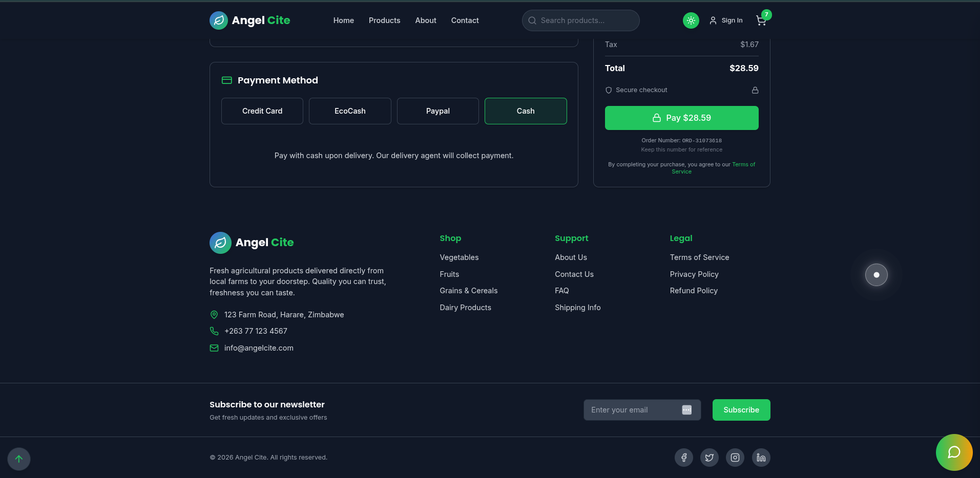This screenshot has height=478, width=980.
Task: Open the shopping cart icon
Action: [x=761, y=20]
